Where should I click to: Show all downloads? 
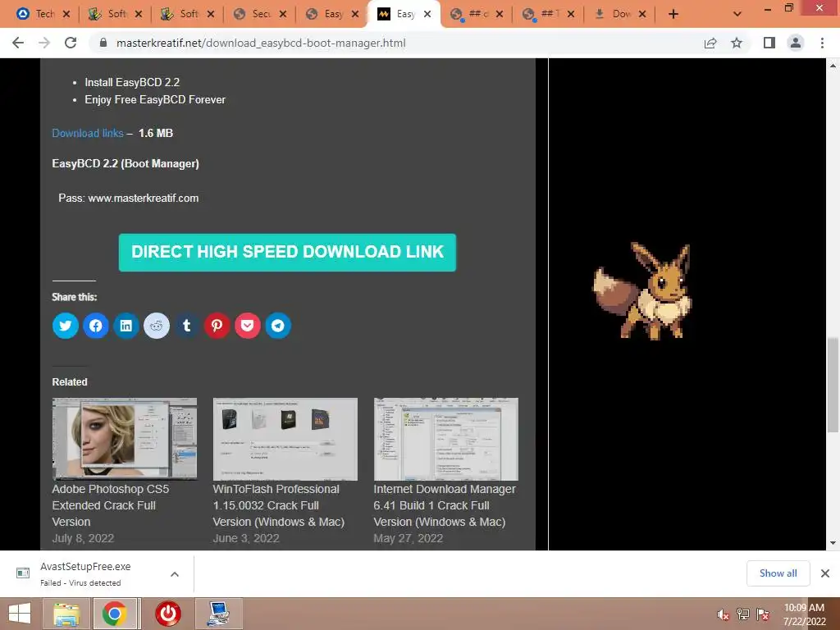pyautogui.click(x=778, y=573)
